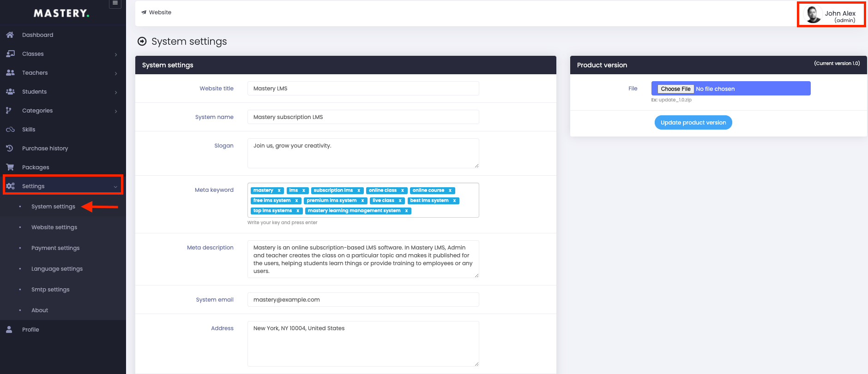Click the Profile user icon
This screenshot has width=868, height=374.
point(9,329)
